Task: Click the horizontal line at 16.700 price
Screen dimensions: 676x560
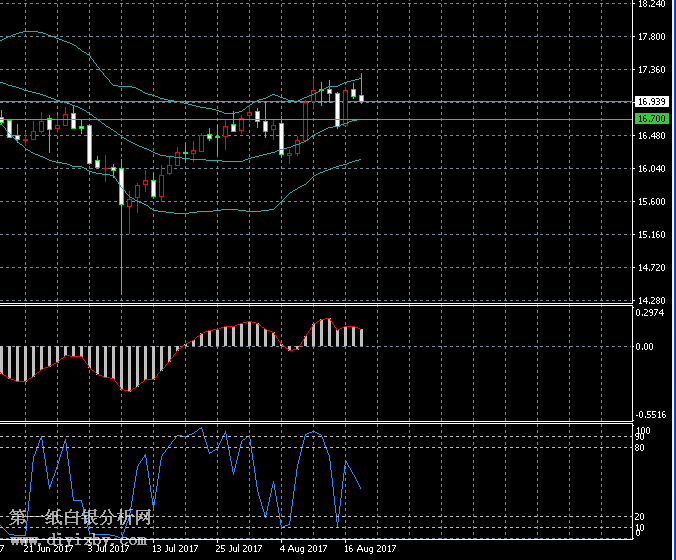Action: [450, 119]
